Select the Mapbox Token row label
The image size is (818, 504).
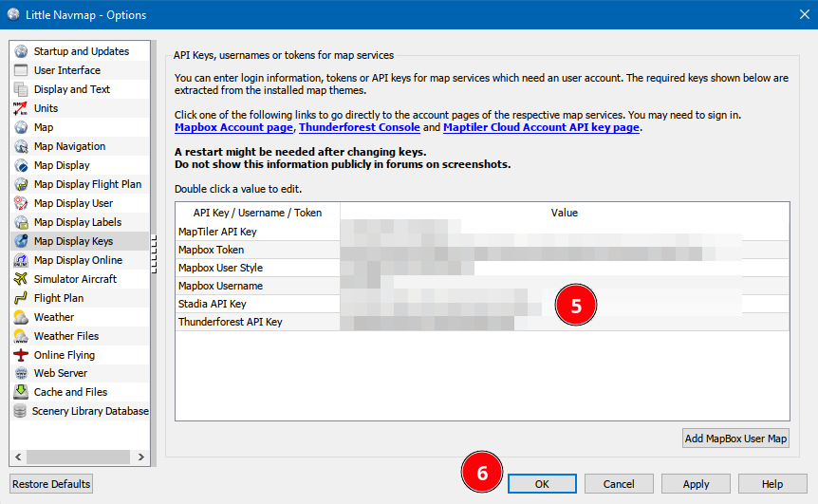[212, 250]
